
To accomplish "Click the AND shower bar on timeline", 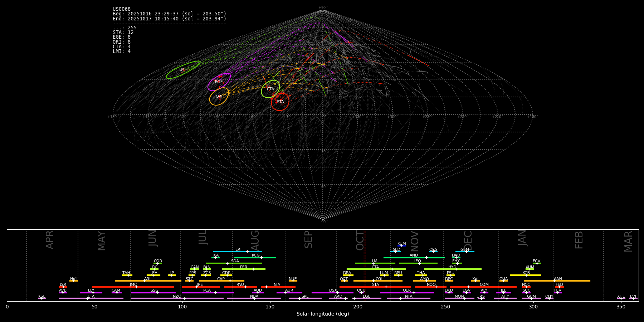I will (x=414, y=257).
